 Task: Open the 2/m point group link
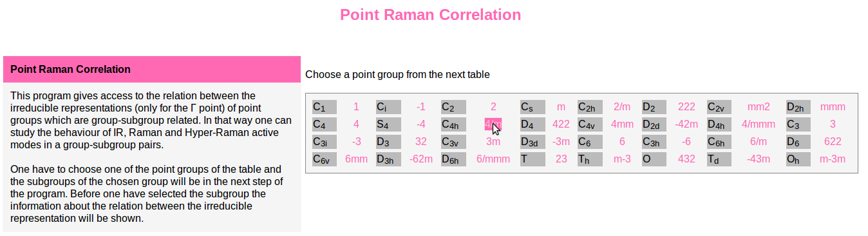click(x=622, y=106)
